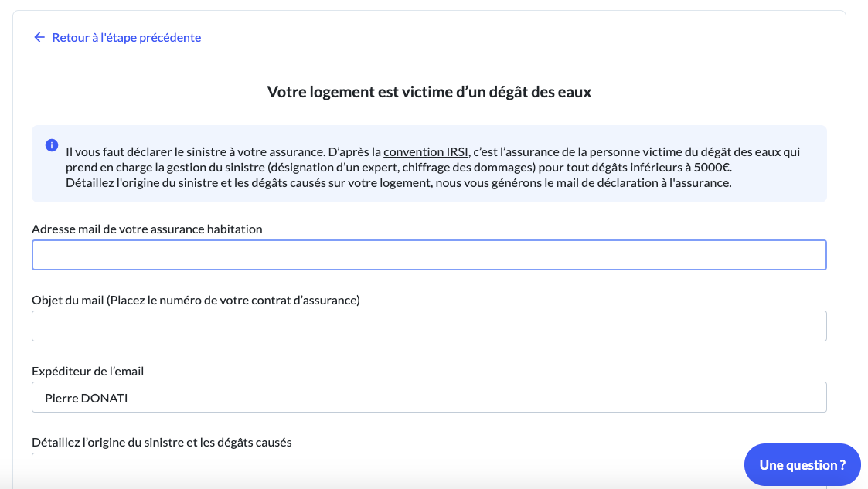
Task: Click label 'Objet du mail (Placez le numéro...)'
Action: click(196, 300)
